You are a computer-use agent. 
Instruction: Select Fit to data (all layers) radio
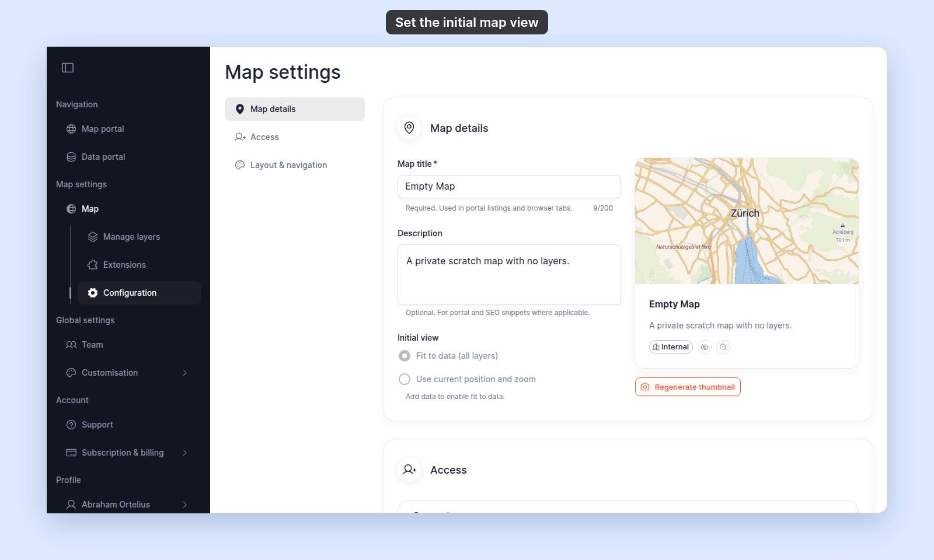click(x=405, y=356)
